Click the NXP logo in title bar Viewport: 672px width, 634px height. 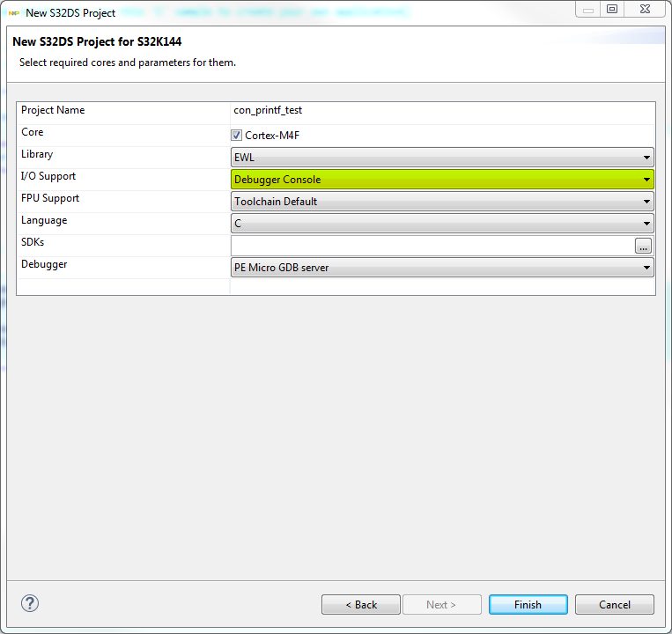pyautogui.click(x=14, y=13)
